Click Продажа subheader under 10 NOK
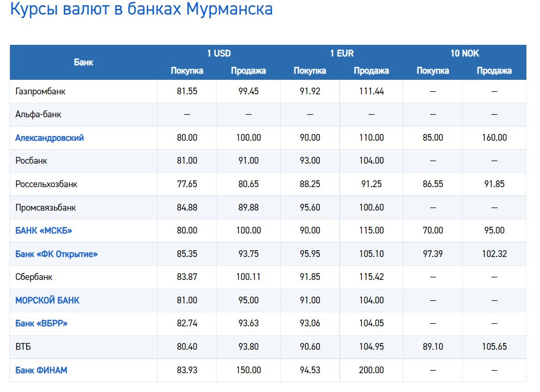Viewport: 540px width, 392px height. (494, 71)
